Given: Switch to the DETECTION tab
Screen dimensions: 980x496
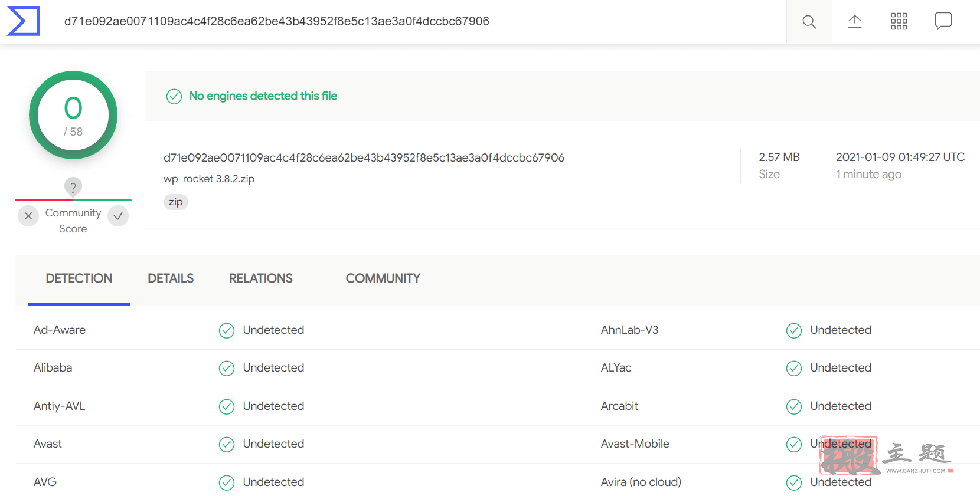Looking at the screenshot, I should [x=79, y=278].
